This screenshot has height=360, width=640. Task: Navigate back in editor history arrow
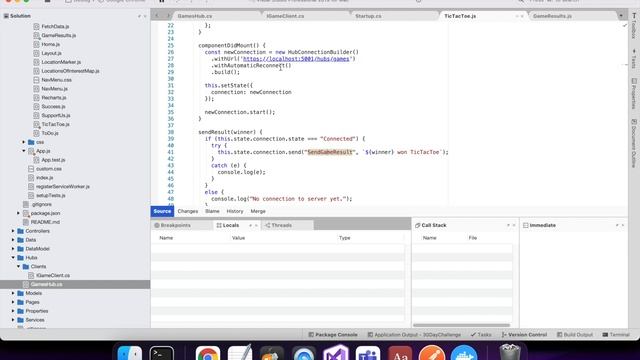point(157,16)
